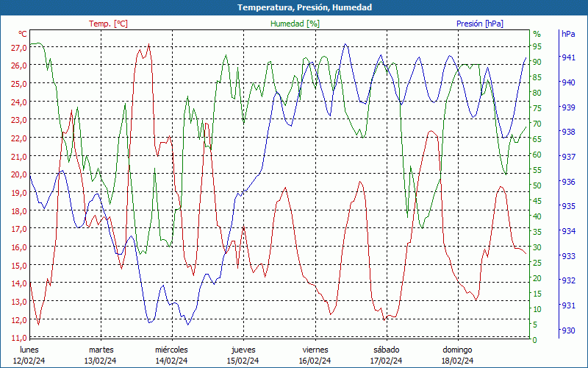Click the 40 humidity axis value
The height and width of the screenshot is (368, 588).
[537, 216]
